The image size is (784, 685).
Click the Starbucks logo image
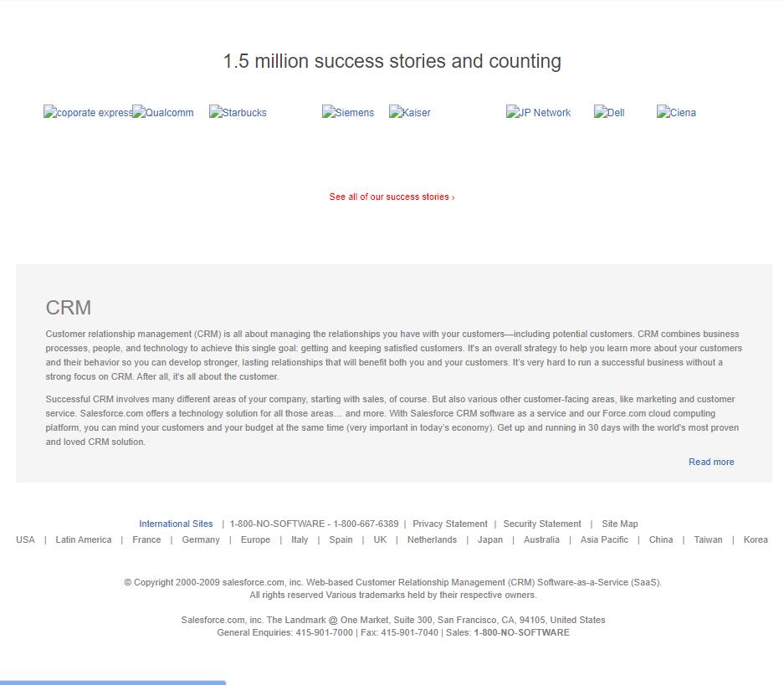[x=238, y=113]
